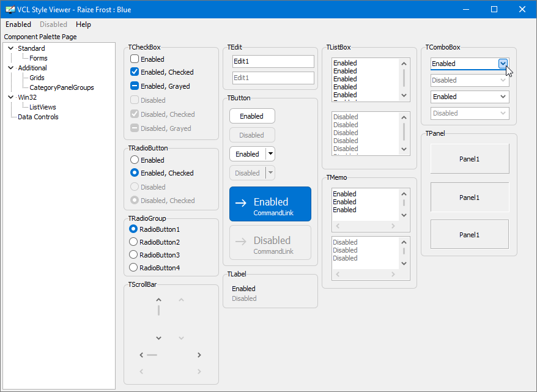
Task: Click the enabled TListBox scrollbar thumb
Action: (x=404, y=78)
